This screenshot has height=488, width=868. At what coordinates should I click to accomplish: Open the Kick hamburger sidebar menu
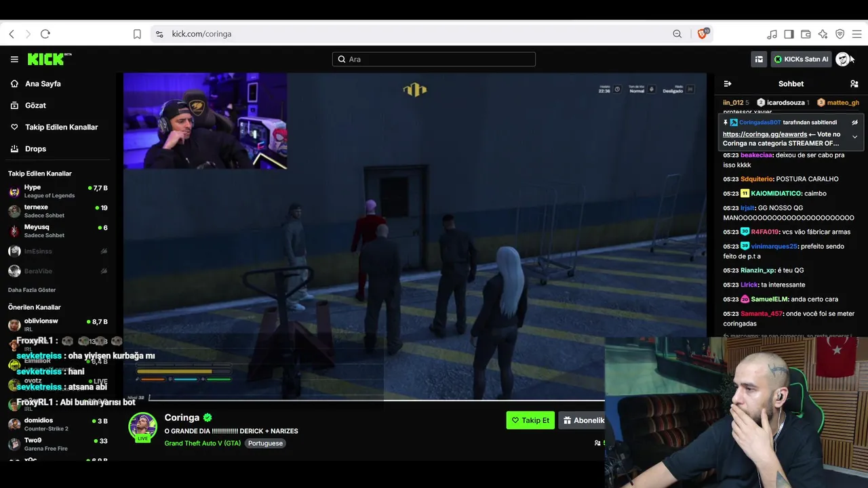14,60
